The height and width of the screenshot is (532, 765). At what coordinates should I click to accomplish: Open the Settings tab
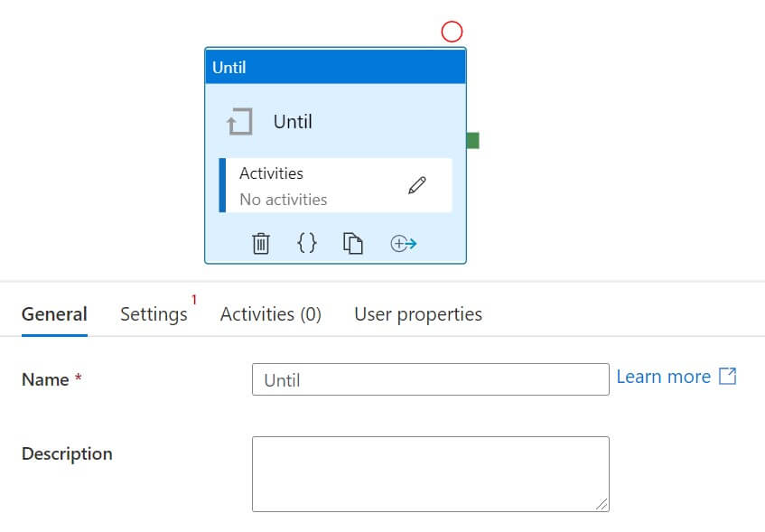pyautogui.click(x=154, y=314)
